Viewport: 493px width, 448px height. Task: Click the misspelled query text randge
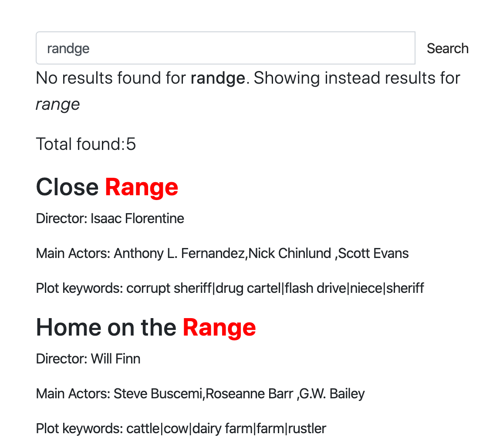pyautogui.click(x=217, y=78)
